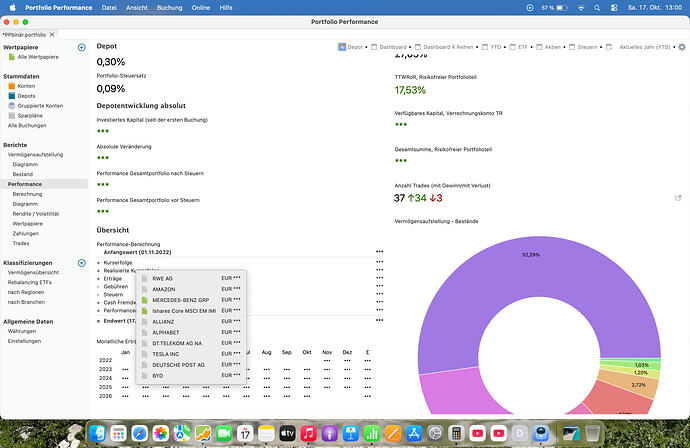This screenshot has height=448, width=690.
Task: Open trades widget external link icon
Action: 678,198
